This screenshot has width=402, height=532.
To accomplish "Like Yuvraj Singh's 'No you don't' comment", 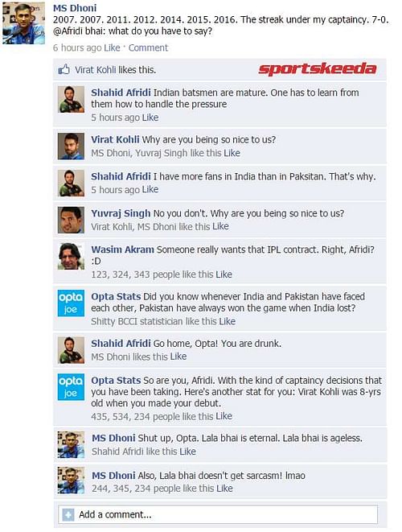I will point(220,226).
